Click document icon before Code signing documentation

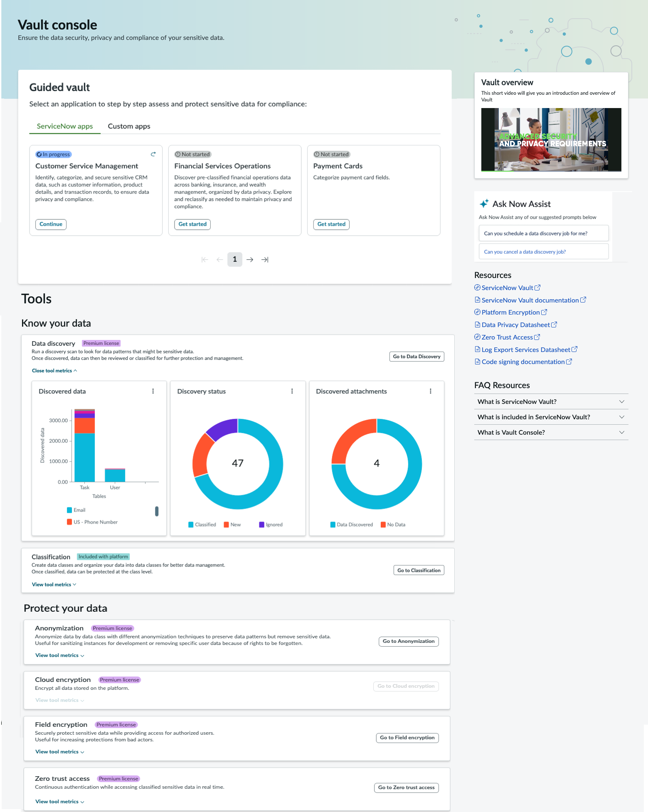pos(478,362)
